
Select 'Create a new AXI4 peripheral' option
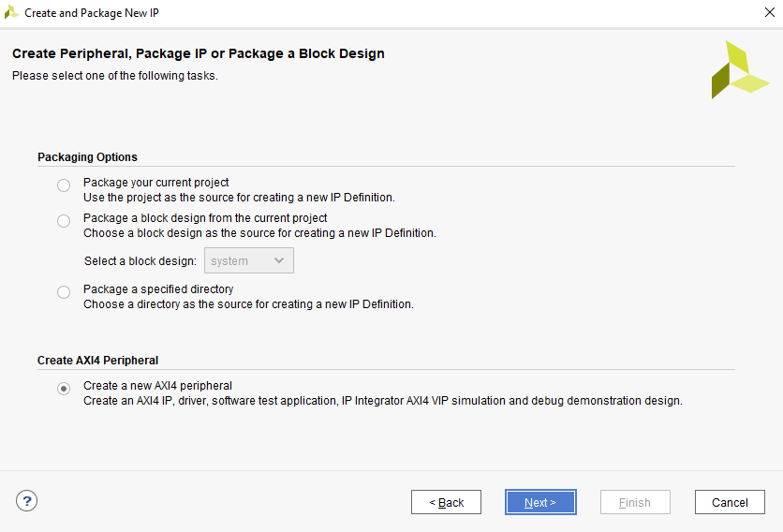(64, 389)
